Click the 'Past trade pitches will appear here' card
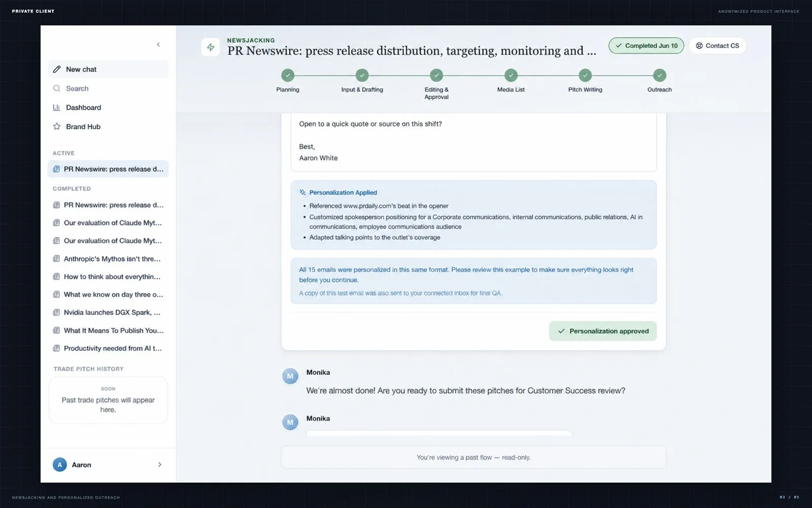This screenshot has width=812, height=508. 108,400
